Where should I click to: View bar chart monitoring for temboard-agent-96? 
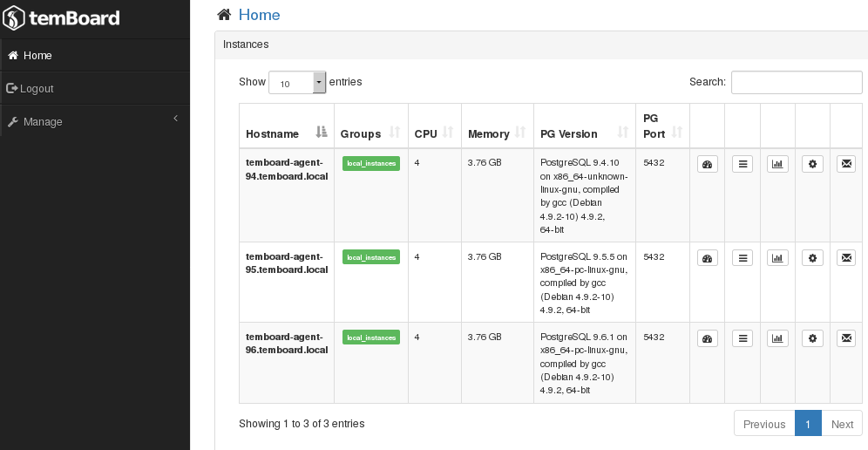pyautogui.click(x=777, y=338)
